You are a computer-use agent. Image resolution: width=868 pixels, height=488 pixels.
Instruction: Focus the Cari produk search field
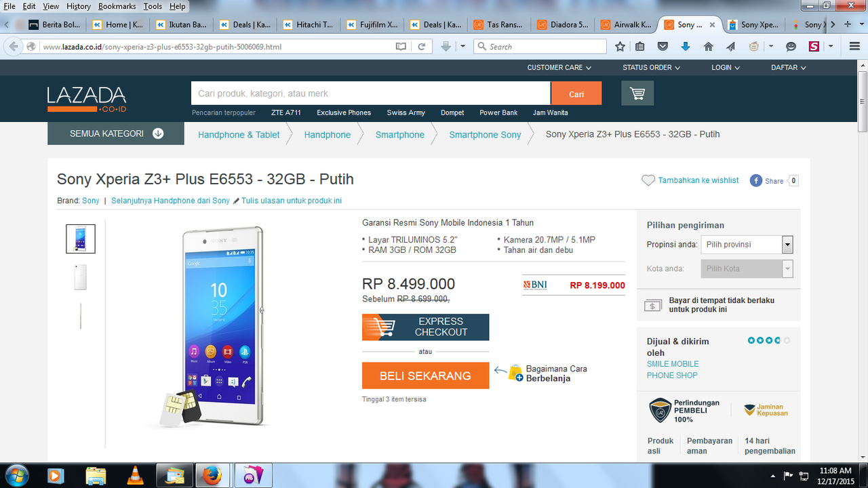tap(371, 94)
